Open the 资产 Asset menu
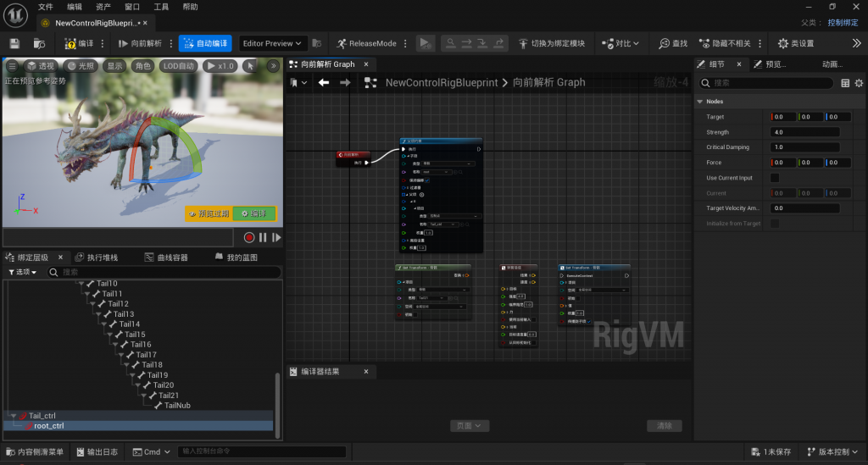The width and height of the screenshot is (868, 465). [x=103, y=7]
